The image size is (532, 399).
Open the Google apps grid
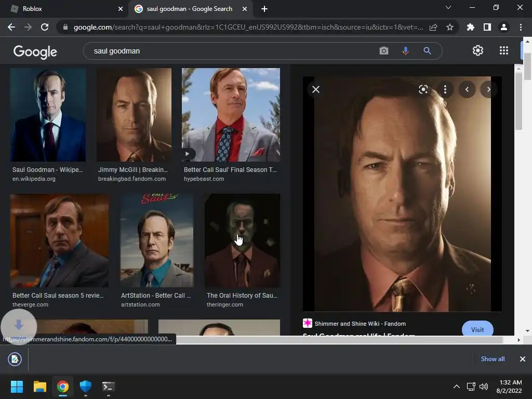[504, 50]
